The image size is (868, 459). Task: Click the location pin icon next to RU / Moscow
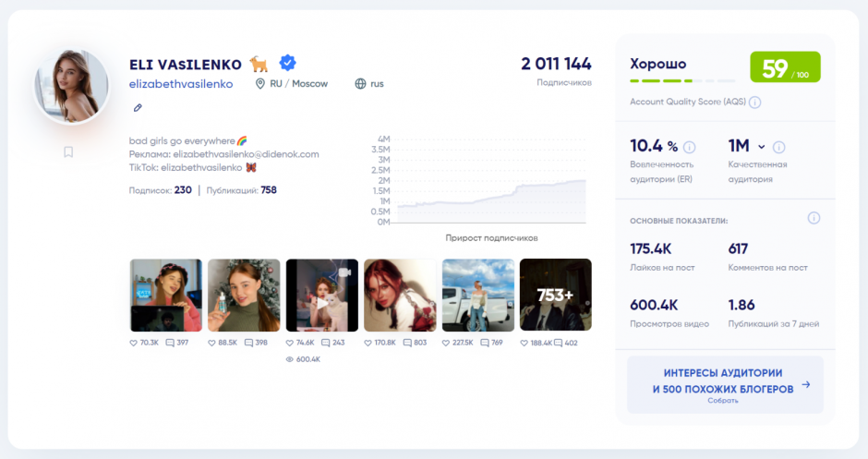click(259, 84)
